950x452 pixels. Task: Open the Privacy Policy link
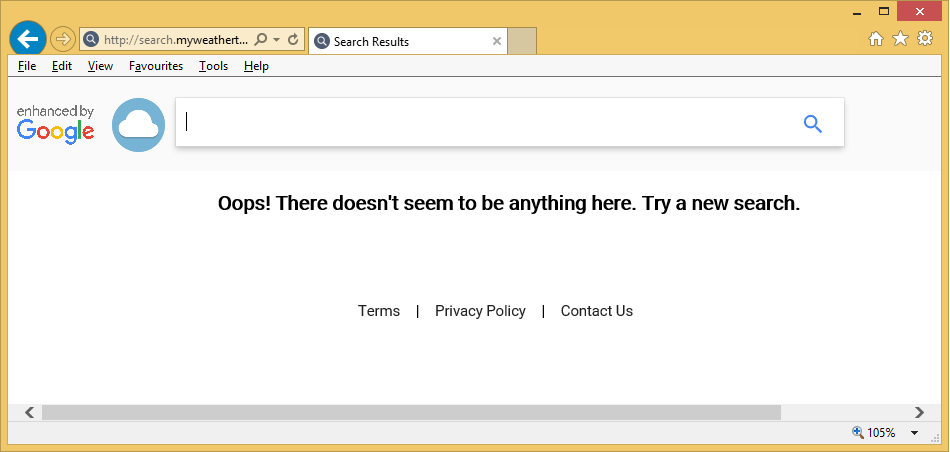point(480,311)
